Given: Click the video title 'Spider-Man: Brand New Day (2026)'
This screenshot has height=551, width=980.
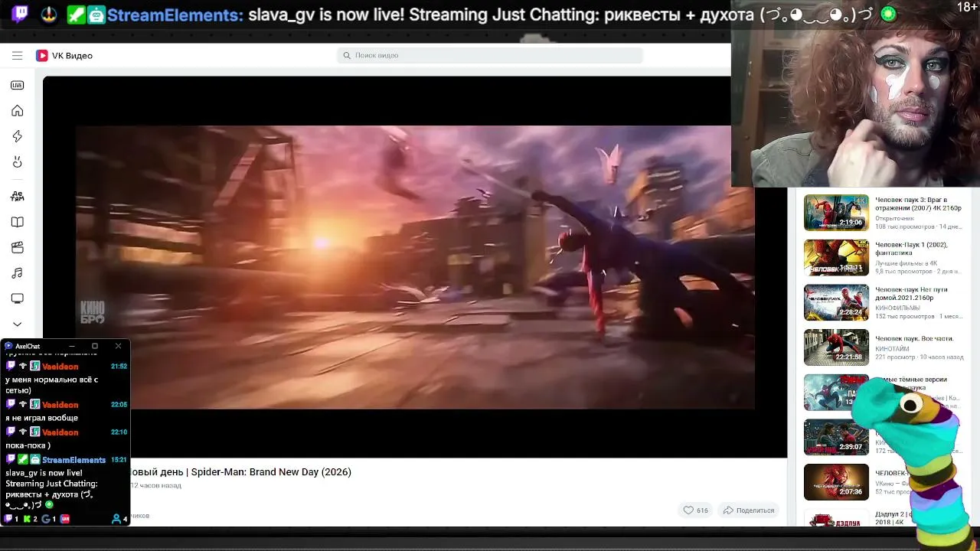Looking at the screenshot, I should tap(271, 472).
